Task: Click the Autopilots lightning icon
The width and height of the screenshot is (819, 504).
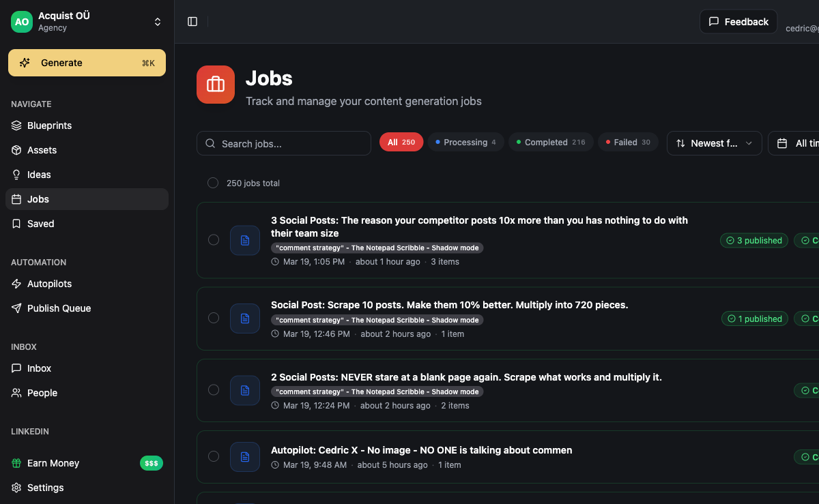Action: pos(17,284)
